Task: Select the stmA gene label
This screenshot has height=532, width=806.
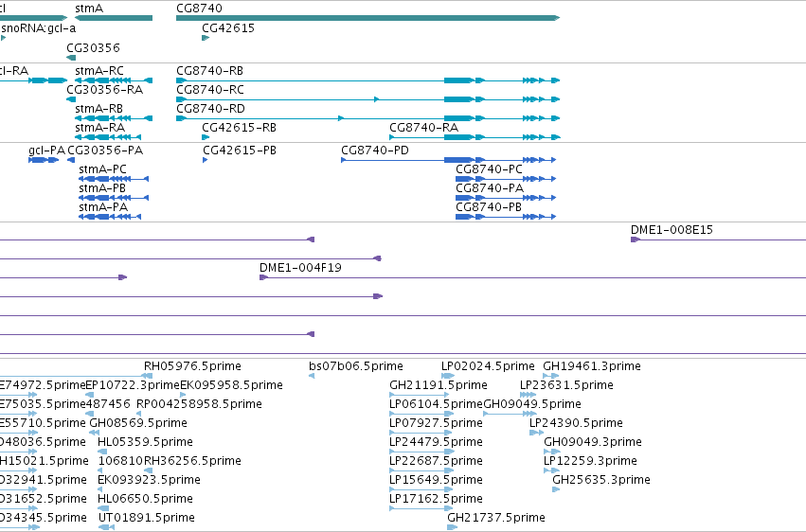Action: pos(89,9)
